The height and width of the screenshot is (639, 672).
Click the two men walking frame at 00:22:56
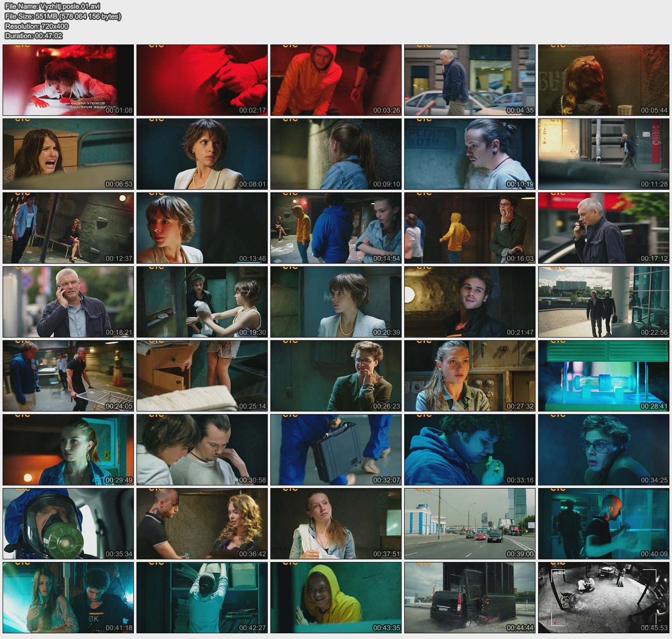[603, 302]
